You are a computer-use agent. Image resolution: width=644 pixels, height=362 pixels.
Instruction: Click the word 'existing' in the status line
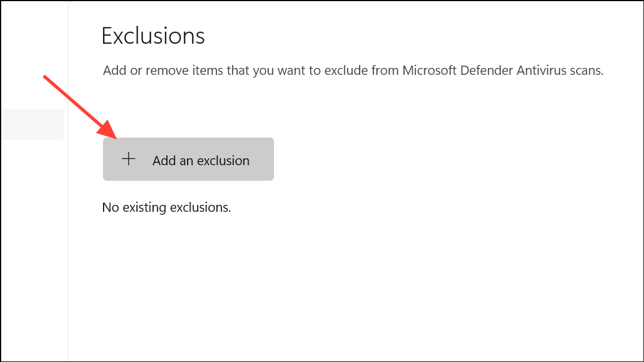pyautogui.click(x=144, y=207)
